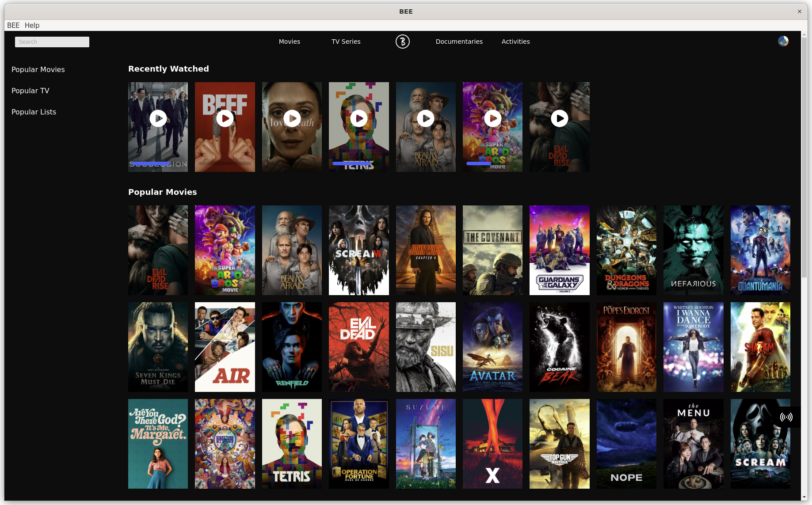The height and width of the screenshot is (505, 812).
Task: Open Everything Everywhere All at Once poster
Action: pyautogui.click(x=225, y=444)
